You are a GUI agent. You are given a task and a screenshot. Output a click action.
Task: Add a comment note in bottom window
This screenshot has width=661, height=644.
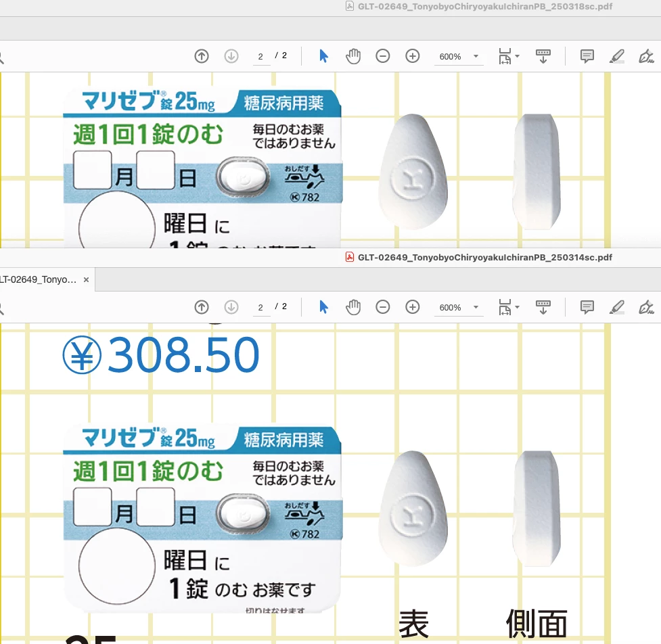tap(587, 307)
